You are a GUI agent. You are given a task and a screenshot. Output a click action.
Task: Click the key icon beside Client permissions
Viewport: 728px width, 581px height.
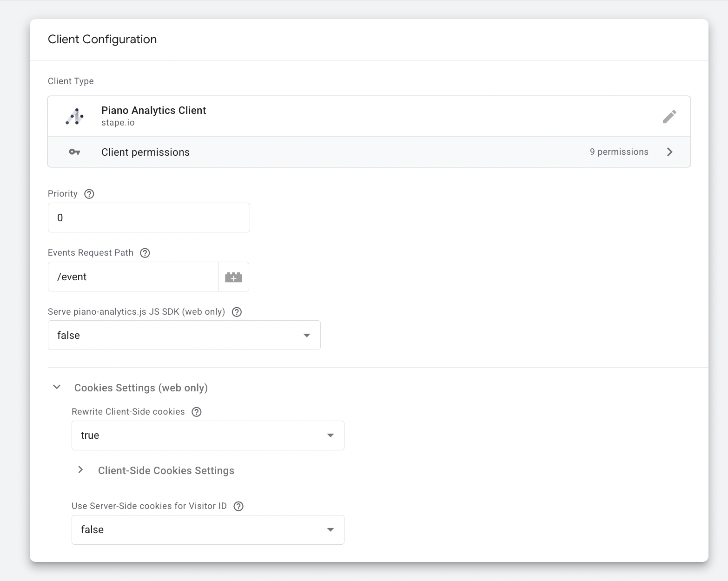pyautogui.click(x=74, y=152)
